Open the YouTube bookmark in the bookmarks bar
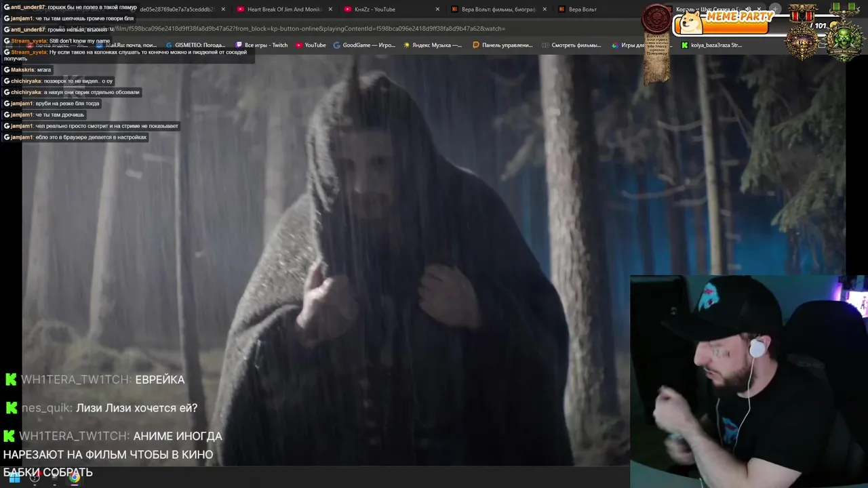The image size is (868, 488). tap(311, 45)
